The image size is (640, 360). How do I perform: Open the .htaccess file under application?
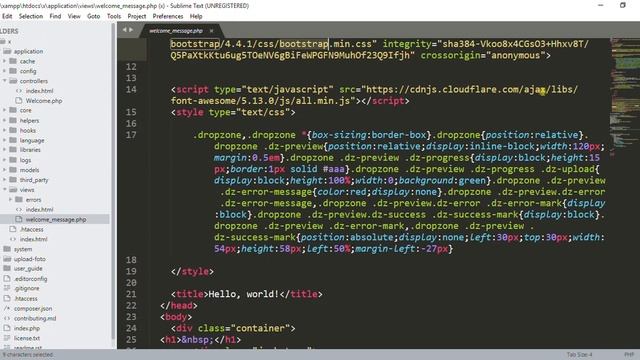click(x=31, y=229)
